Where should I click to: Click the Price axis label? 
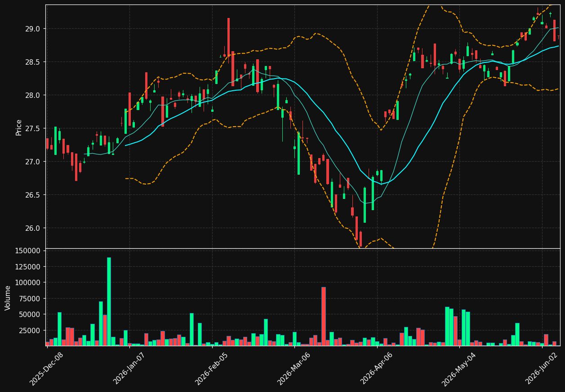(x=19, y=127)
